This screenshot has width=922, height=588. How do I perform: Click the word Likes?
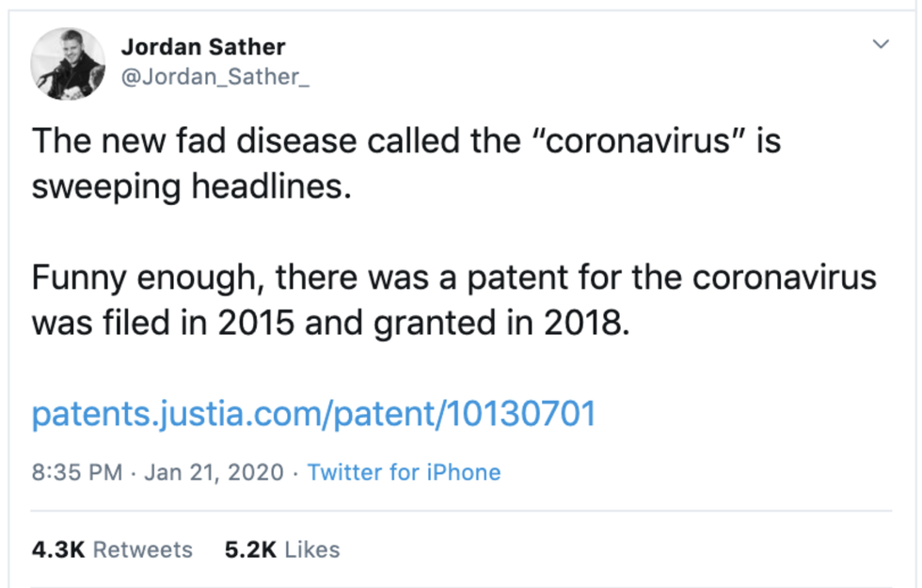tap(312, 549)
